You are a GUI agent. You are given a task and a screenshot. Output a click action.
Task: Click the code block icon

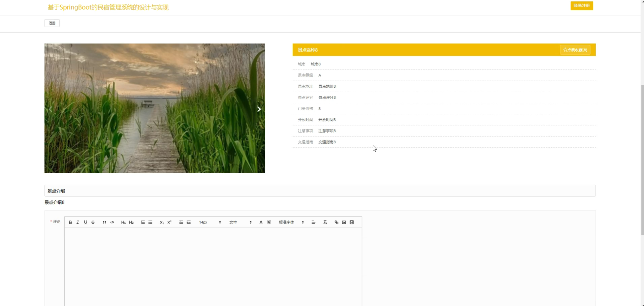(112, 222)
